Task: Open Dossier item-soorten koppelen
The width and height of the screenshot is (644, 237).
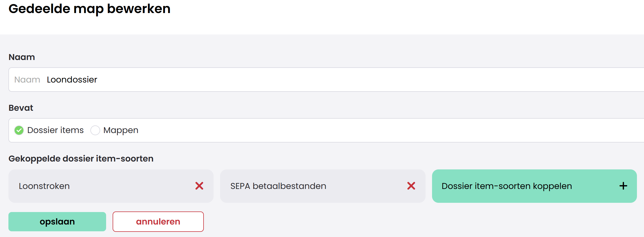Action: point(534,186)
